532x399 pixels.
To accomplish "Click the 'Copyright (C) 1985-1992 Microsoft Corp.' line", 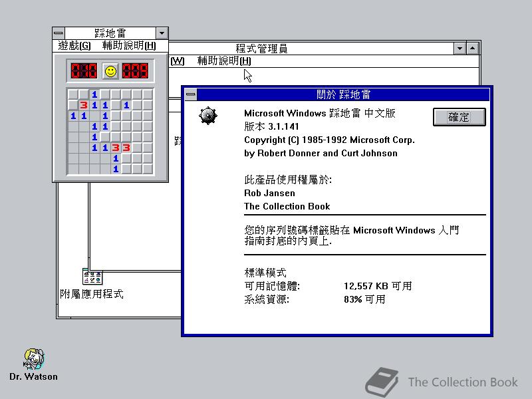I will coord(329,140).
